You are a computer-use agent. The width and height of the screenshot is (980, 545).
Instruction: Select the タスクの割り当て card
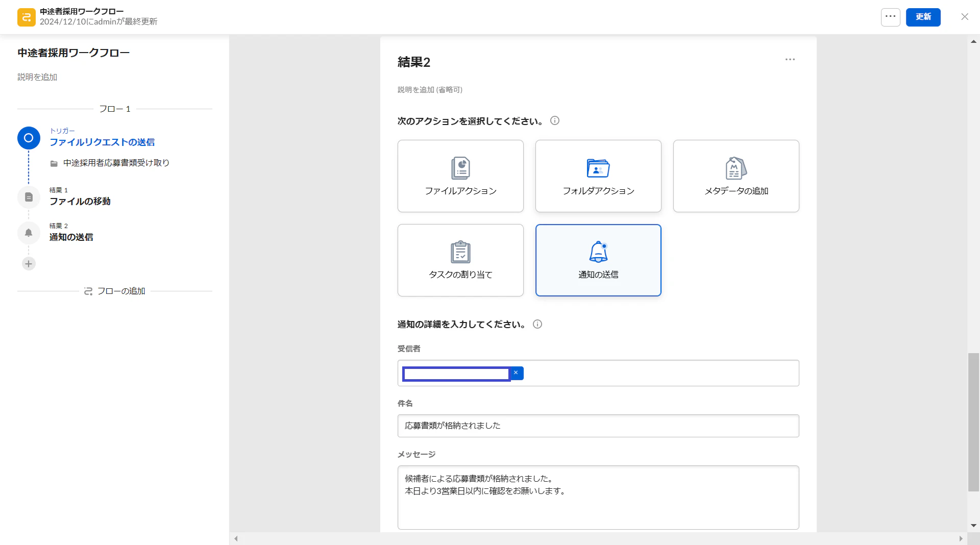[x=460, y=260]
